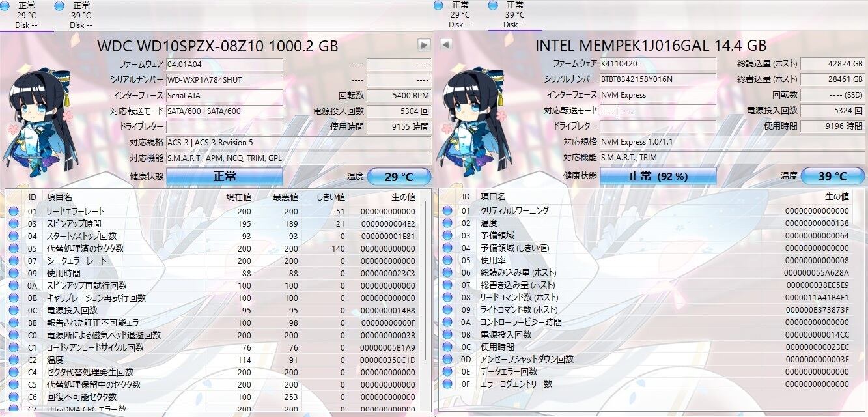Image resolution: width=868 pixels, height=417 pixels.
Task: Click status orb of リードコマンド数 (ホスト) row
Action: [447, 297]
